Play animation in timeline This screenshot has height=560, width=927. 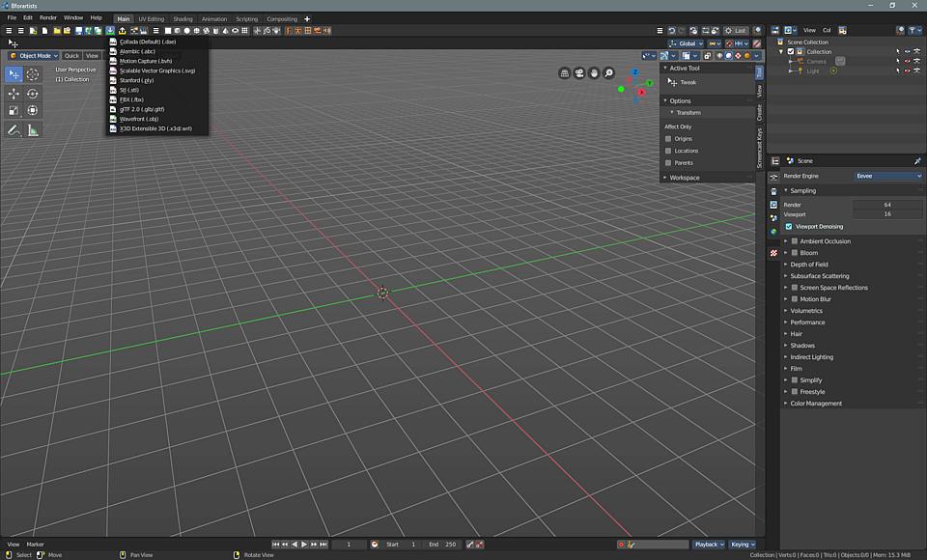(304, 544)
